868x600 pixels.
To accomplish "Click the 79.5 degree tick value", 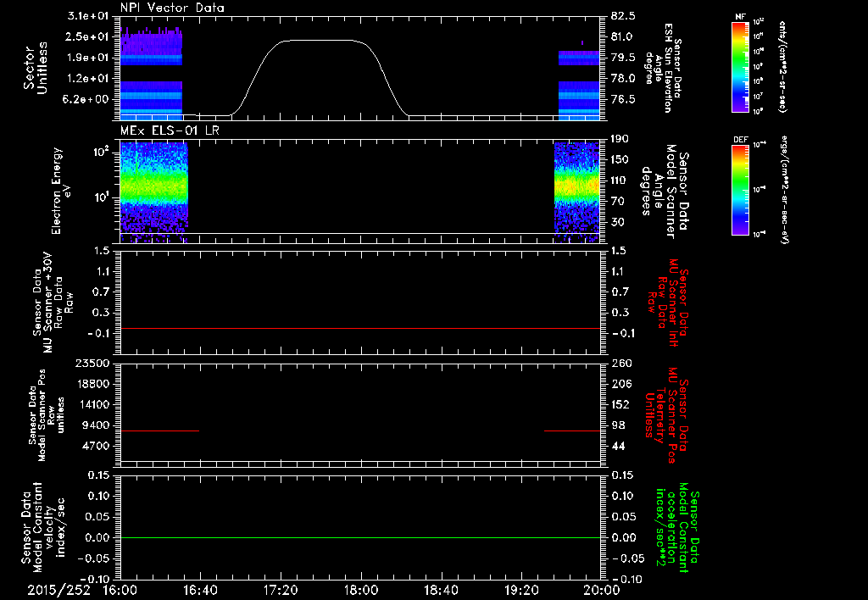I will [x=623, y=58].
